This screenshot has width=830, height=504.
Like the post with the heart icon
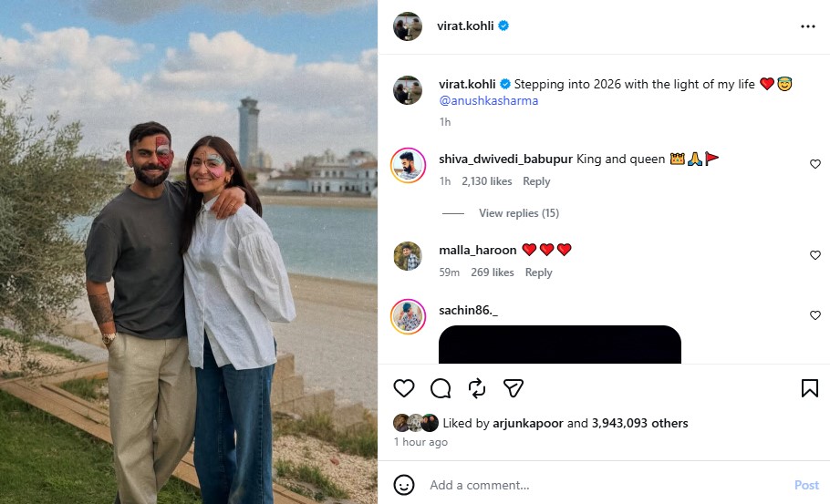click(404, 388)
